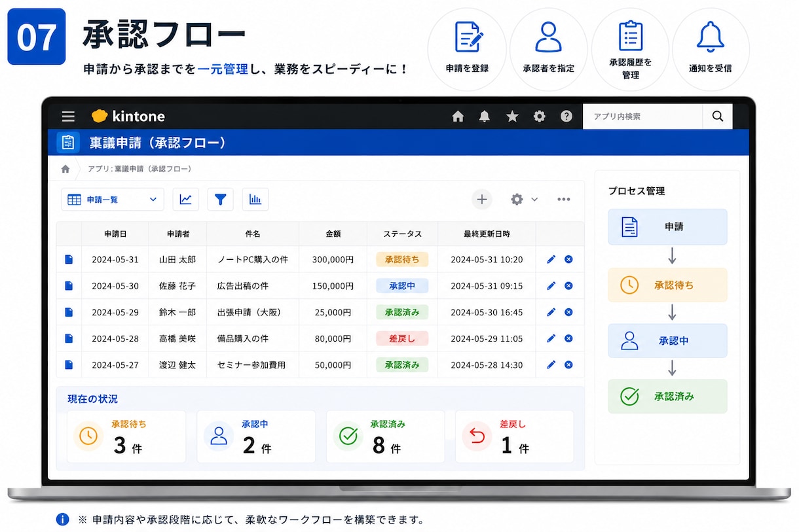Click the 申請 step in プロセス管理
Screen dimensions: 799x532
pyautogui.click(x=667, y=227)
